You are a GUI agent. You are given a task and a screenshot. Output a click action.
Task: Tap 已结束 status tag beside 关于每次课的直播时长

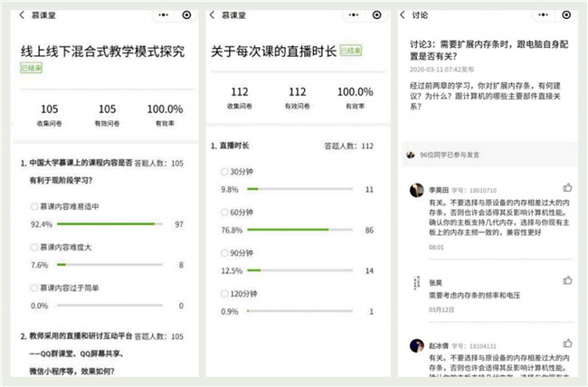tap(351, 52)
